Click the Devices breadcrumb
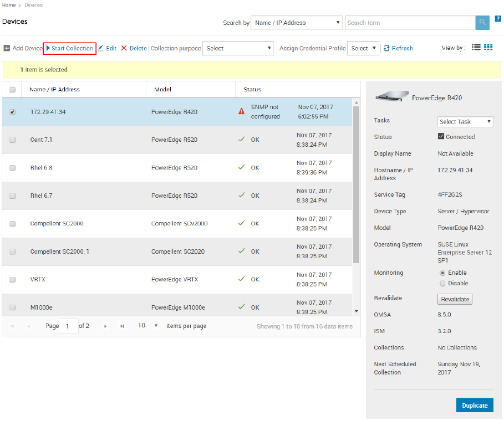504x421 pixels. click(33, 5)
